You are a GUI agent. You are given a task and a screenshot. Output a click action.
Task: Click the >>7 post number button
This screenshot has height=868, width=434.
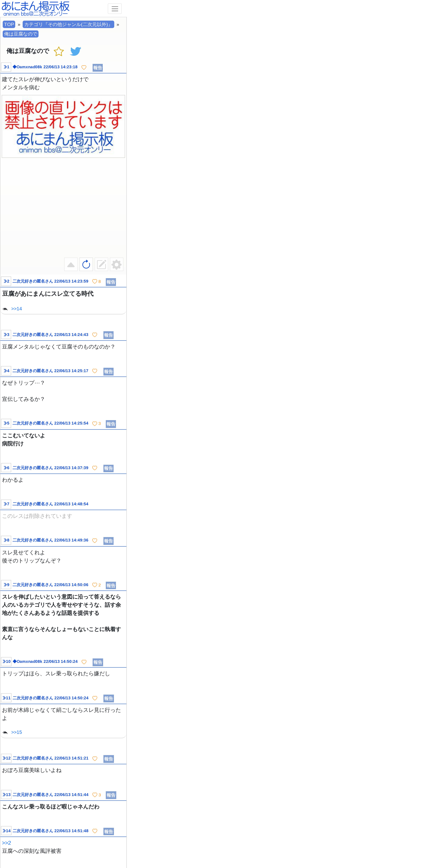click(x=6, y=504)
